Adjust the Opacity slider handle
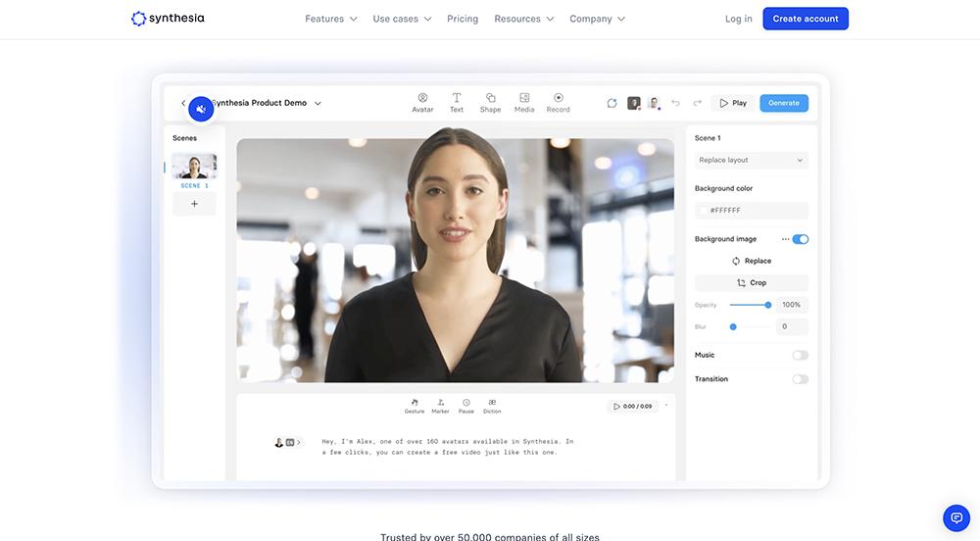Viewport: 980px width, 541px height. (x=768, y=305)
